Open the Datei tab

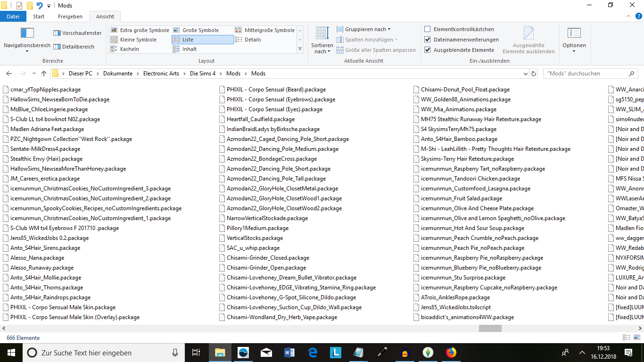point(13,16)
